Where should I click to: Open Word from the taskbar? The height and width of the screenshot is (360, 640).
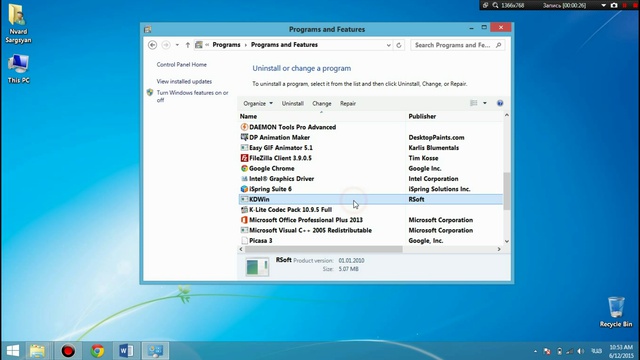click(x=126, y=351)
